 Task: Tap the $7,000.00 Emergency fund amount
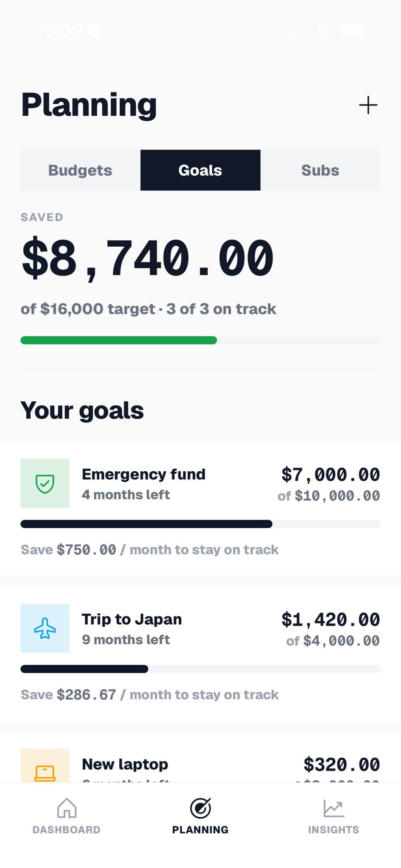(x=331, y=475)
